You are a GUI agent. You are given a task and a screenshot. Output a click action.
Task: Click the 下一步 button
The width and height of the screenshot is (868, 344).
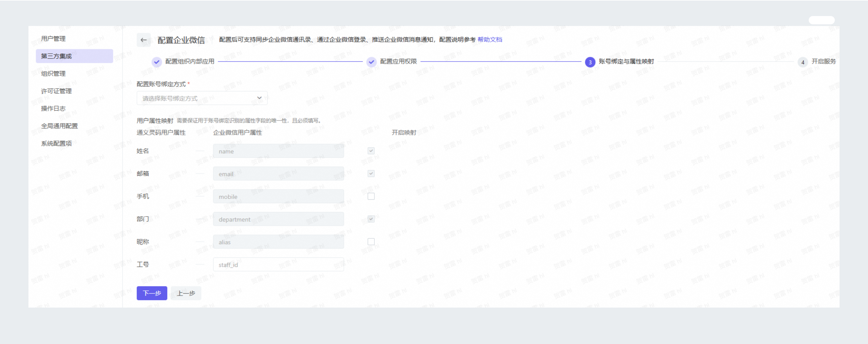click(x=151, y=293)
